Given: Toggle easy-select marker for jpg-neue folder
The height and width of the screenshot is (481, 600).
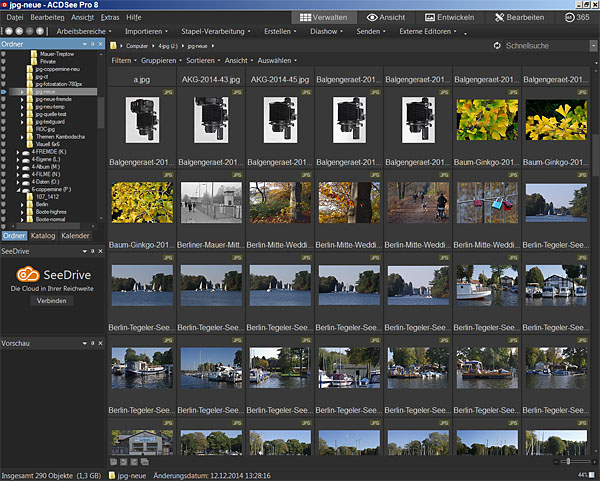Looking at the screenshot, I should [x=5, y=91].
